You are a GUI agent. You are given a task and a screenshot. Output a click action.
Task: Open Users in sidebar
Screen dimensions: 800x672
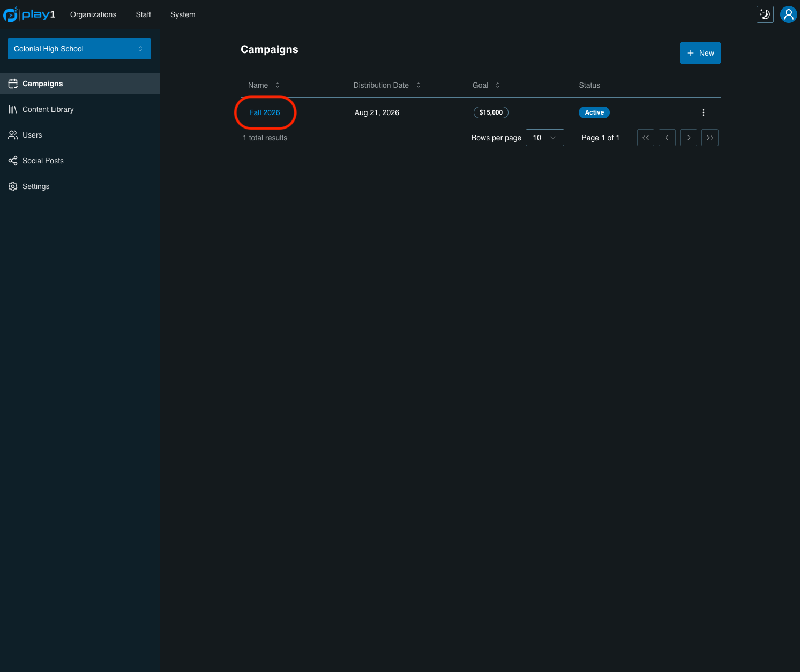80,135
